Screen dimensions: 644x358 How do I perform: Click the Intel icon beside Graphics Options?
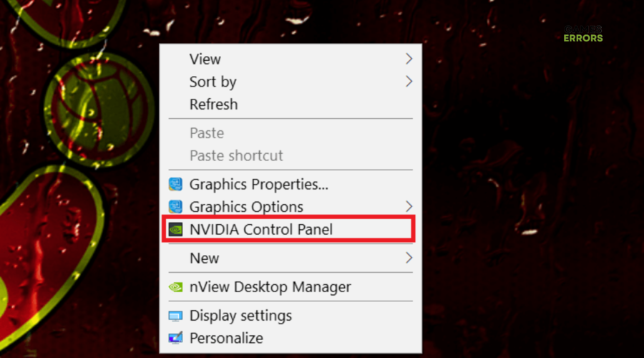(175, 207)
